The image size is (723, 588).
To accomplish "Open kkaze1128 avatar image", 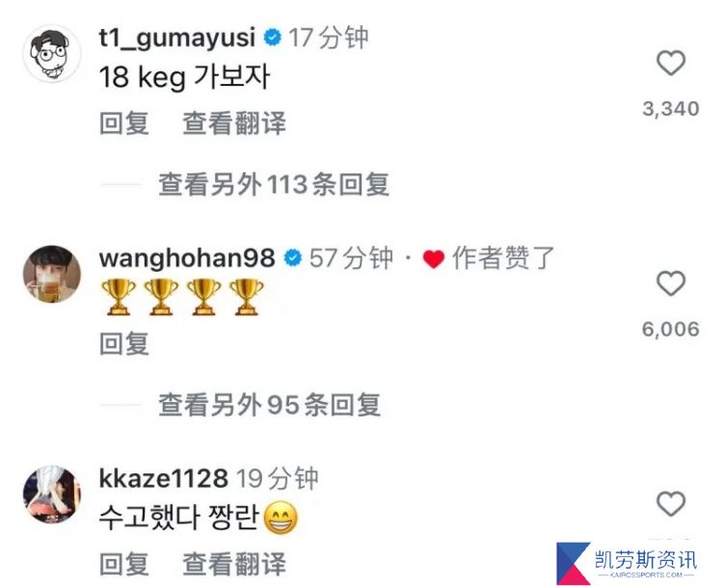I will [52, 494].
